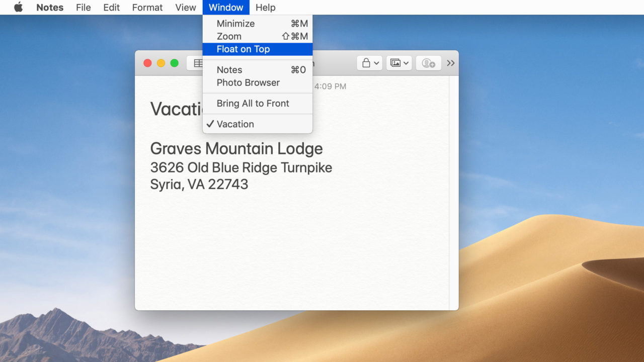
Task: Select Float on Top menu entry
Action: pos(258,49)
